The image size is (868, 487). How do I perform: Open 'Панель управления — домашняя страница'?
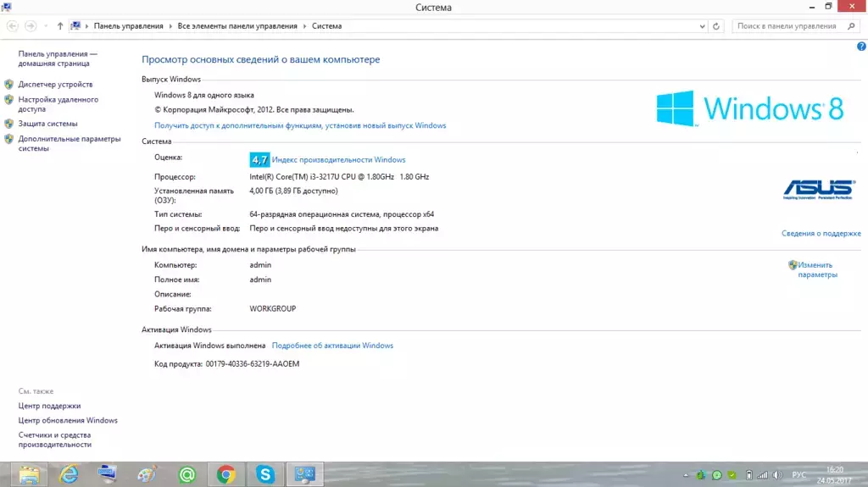point(58,58)
